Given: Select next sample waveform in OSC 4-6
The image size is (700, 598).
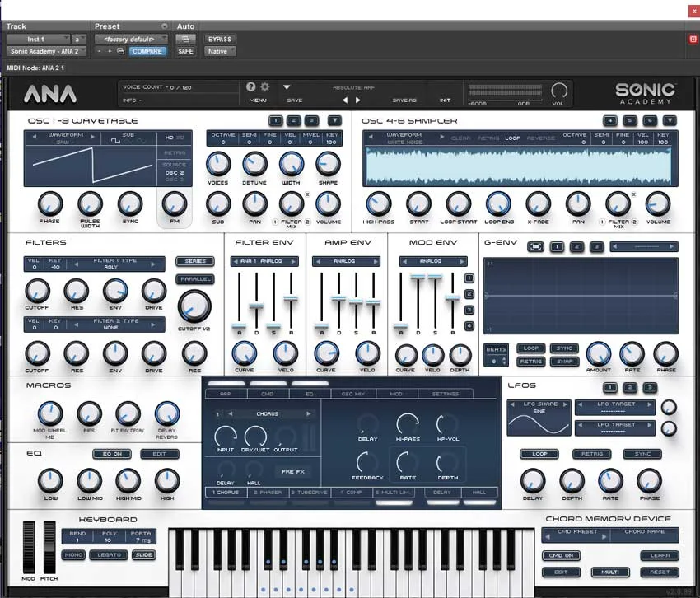Looking at the screenshot, I should [442, 137].
